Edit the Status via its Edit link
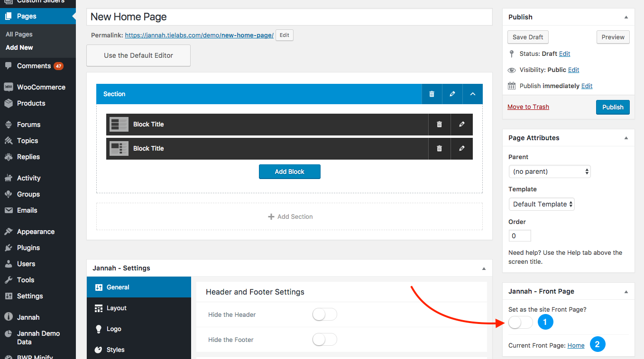Screen dimensions: 644x359 click(564, 54)
